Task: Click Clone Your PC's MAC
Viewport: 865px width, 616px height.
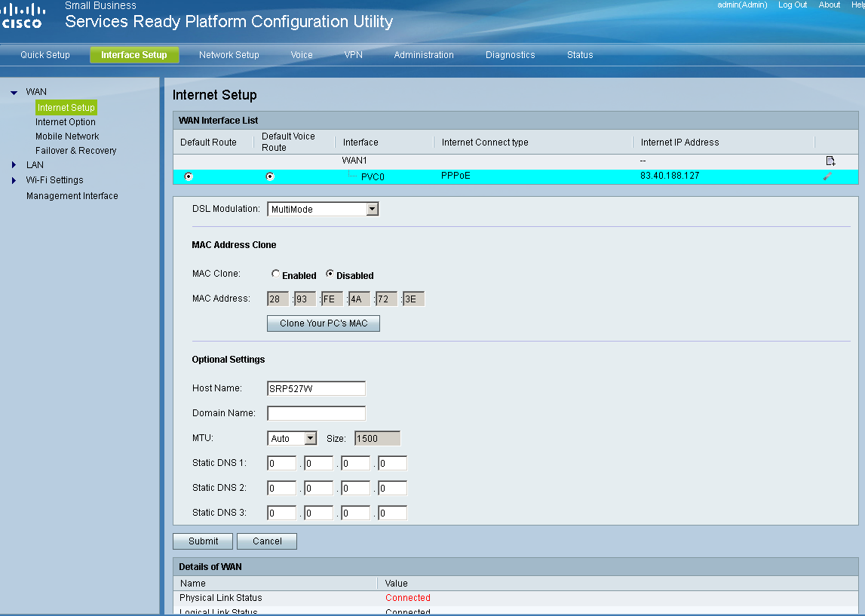Action: [323, 323]
